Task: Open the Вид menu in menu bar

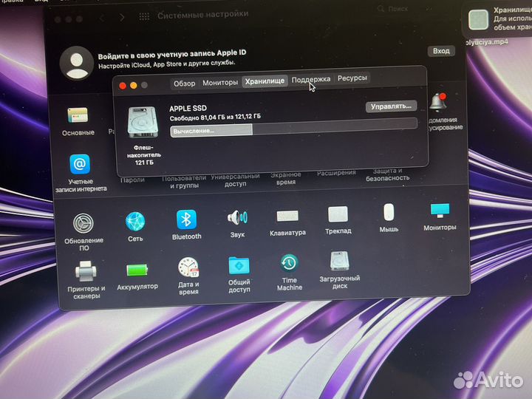Action: coord(41,1)
